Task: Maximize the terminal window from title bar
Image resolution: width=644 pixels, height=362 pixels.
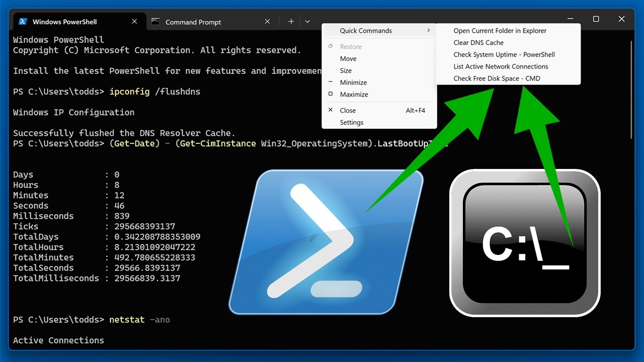Action: [596, 19]
